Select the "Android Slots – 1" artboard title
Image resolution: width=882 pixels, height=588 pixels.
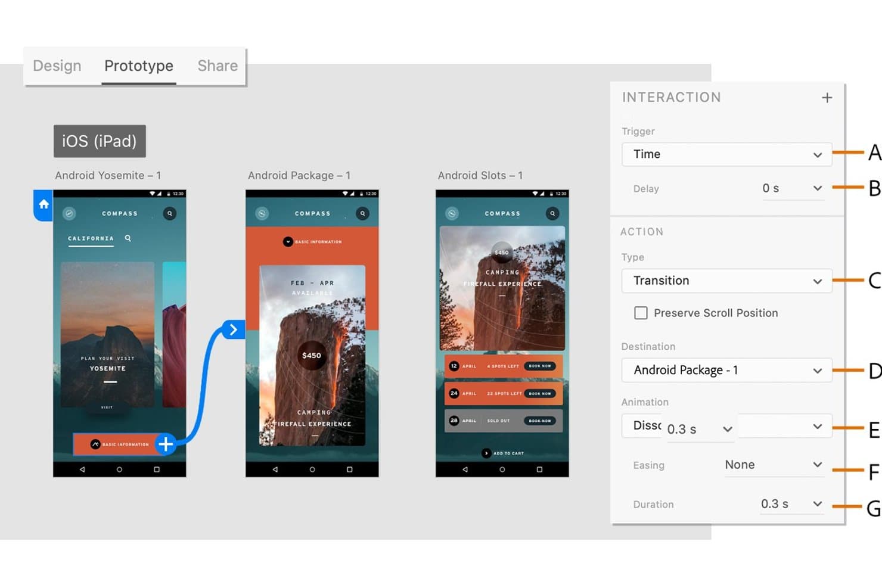(x=480, y=175)
